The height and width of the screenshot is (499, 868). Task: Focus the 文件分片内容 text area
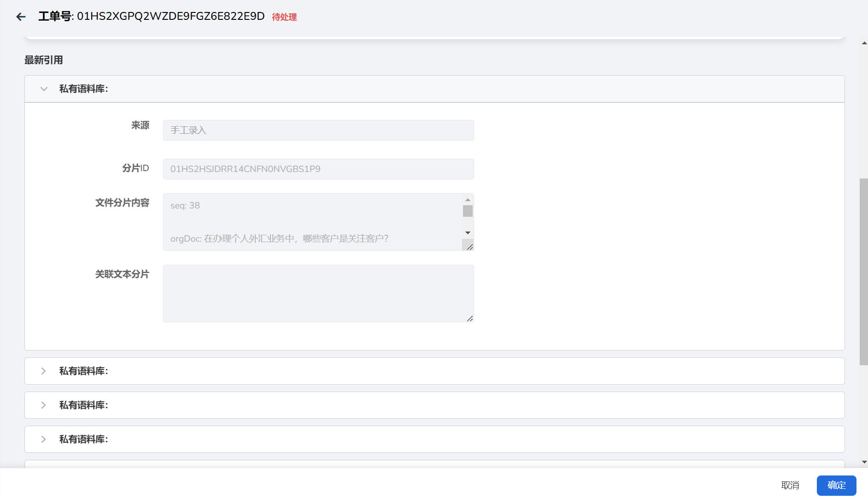pos(312,222)
